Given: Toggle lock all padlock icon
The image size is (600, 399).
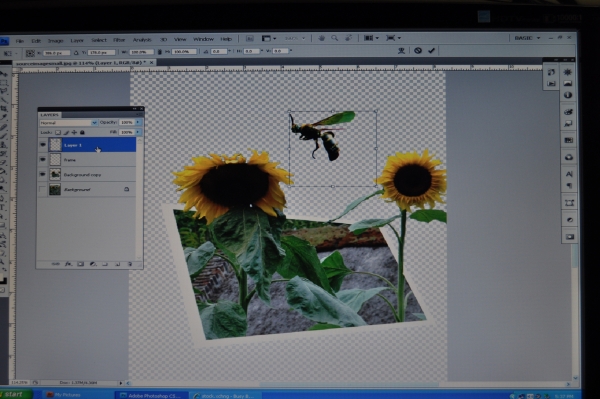Looking at the screenshot, I should point(82,132).
